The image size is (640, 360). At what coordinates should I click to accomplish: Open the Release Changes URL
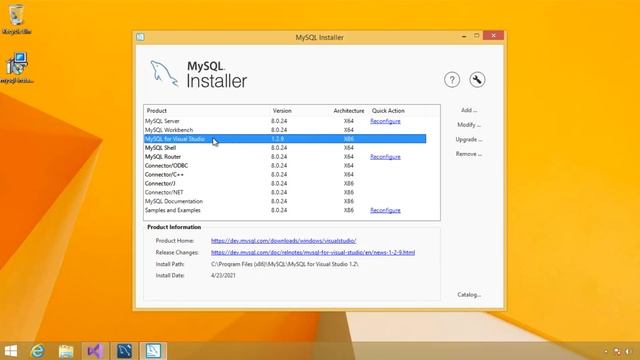[313, 253]
